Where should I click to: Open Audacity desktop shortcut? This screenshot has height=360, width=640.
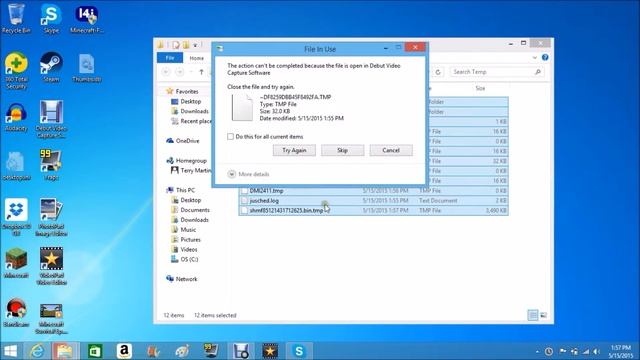tap(16, 117)
